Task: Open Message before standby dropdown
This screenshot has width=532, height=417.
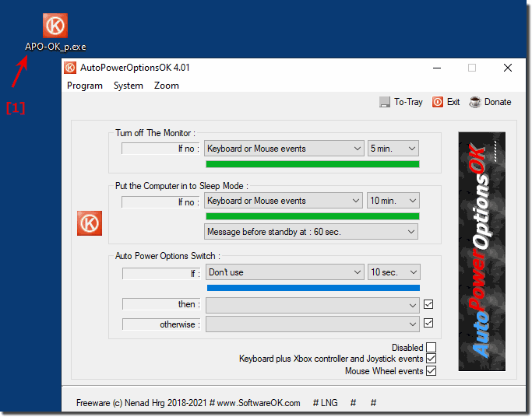Action: 311,232
